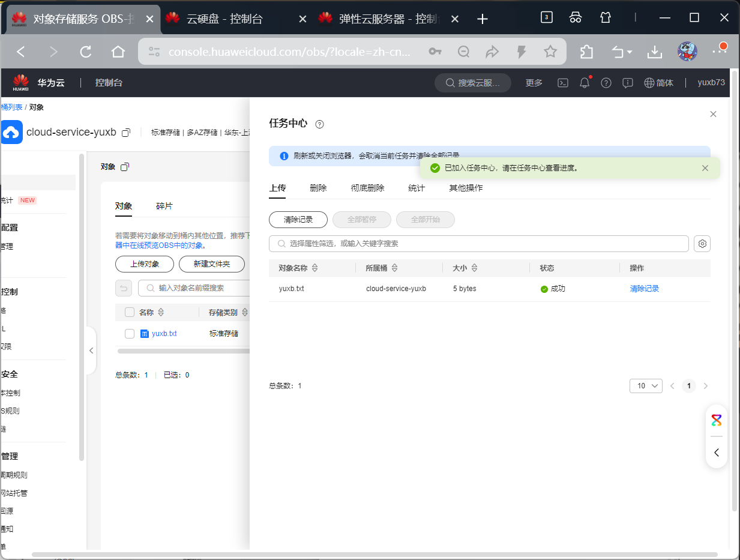The image size is (740, 560).
Task: Collapse the left sidebar with chevron handle
Action: tap(91, 351)
